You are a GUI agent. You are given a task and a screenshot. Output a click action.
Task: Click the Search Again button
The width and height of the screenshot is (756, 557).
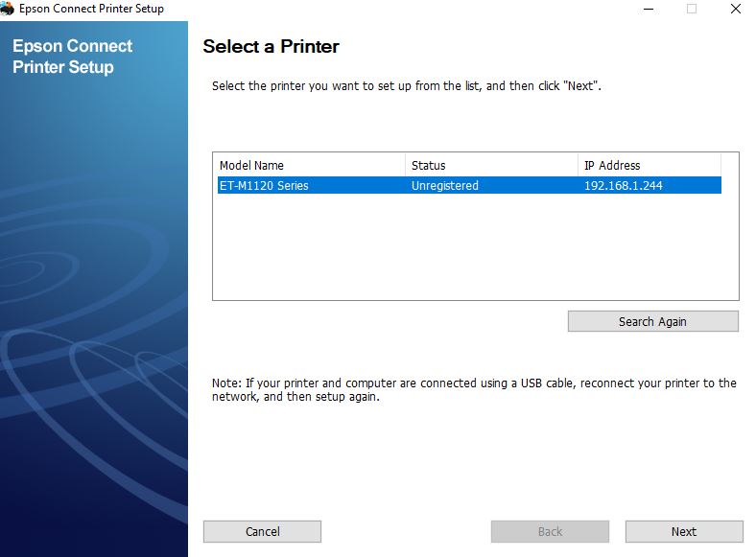[x=652, y=321]
